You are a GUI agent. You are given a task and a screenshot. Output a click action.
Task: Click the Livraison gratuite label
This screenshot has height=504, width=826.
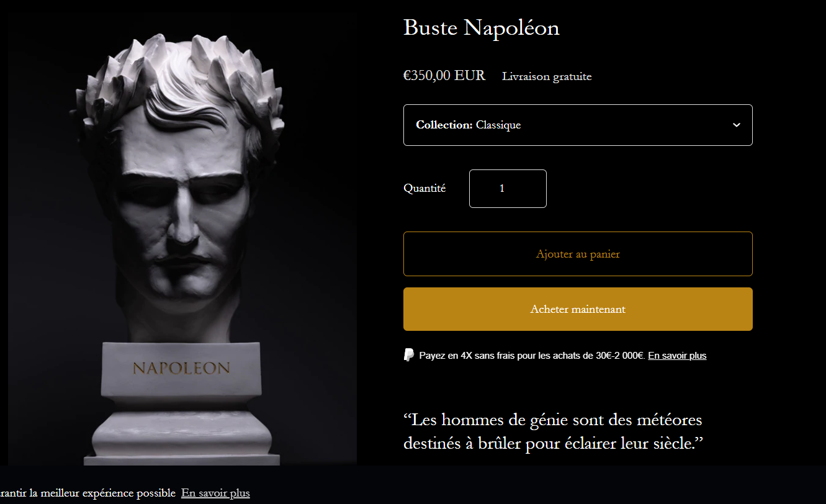tap(547, 76)
